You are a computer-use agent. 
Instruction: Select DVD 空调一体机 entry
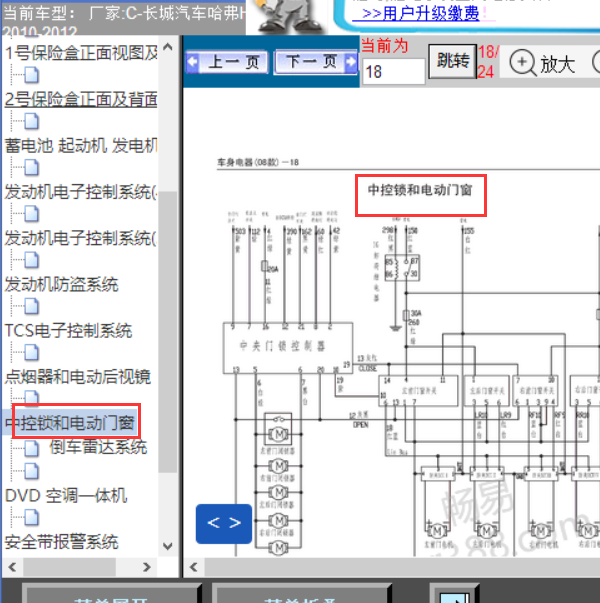click(x=66, y=496)
